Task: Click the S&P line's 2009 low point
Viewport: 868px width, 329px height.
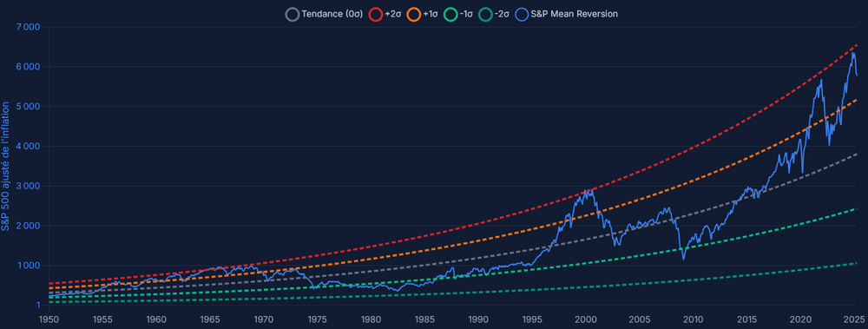Action: tap(683, 259)
